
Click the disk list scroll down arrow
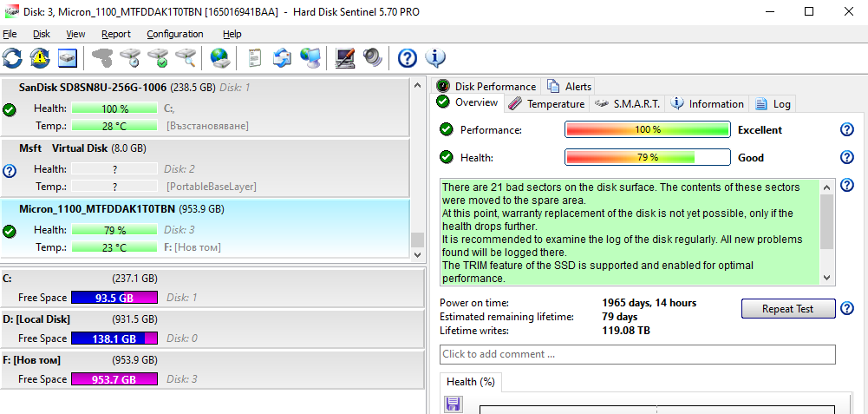click(417, 255)
